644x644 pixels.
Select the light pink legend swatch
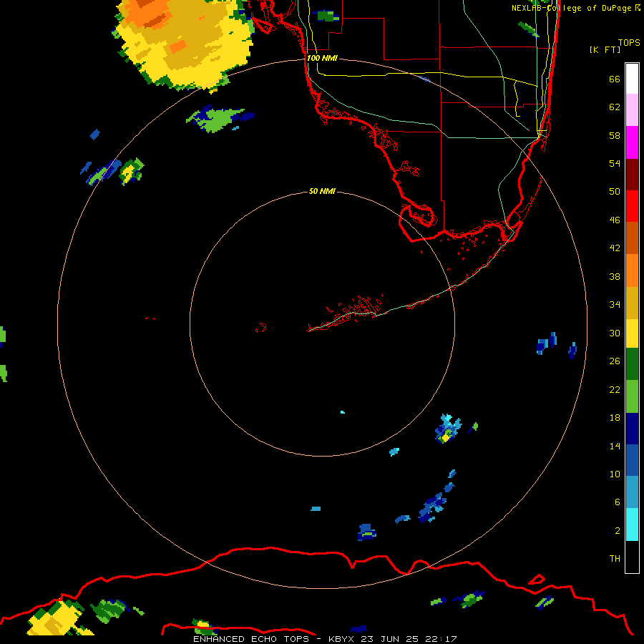tap(632, 109)
